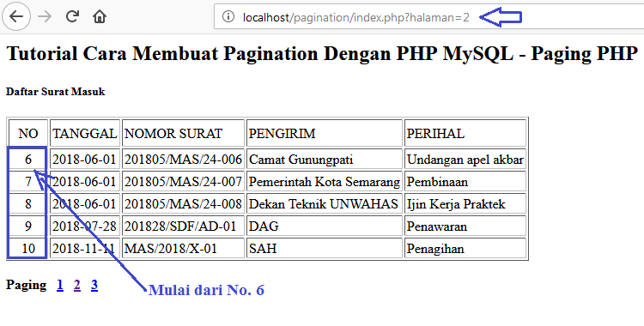Select the NOMOR SURAT column header

183,134
